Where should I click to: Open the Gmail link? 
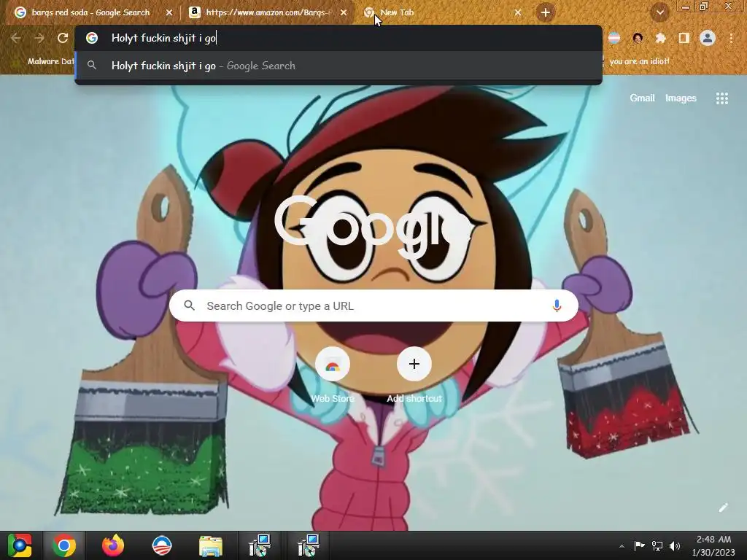click(642, 98)
